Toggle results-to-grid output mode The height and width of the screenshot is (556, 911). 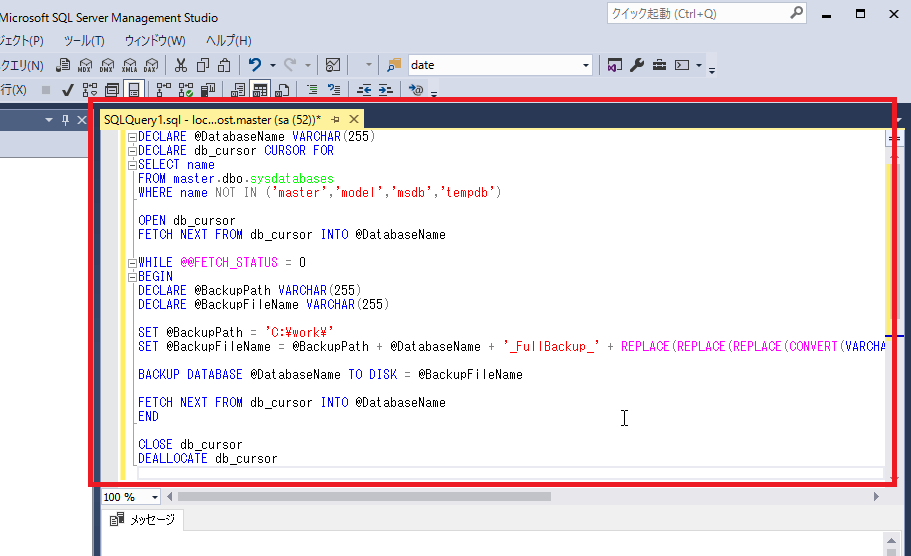[260, 90]
